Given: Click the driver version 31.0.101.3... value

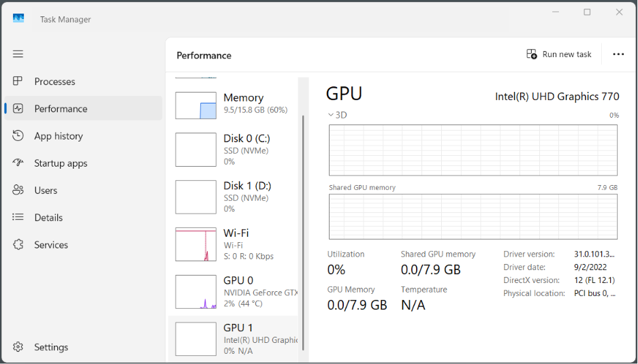Looking at the screenshot, I should pyautogui.click(x=594, y=254).
